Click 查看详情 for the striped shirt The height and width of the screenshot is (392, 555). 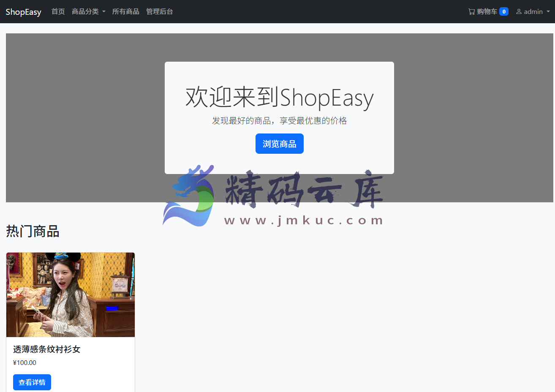[x=32, y=382]
